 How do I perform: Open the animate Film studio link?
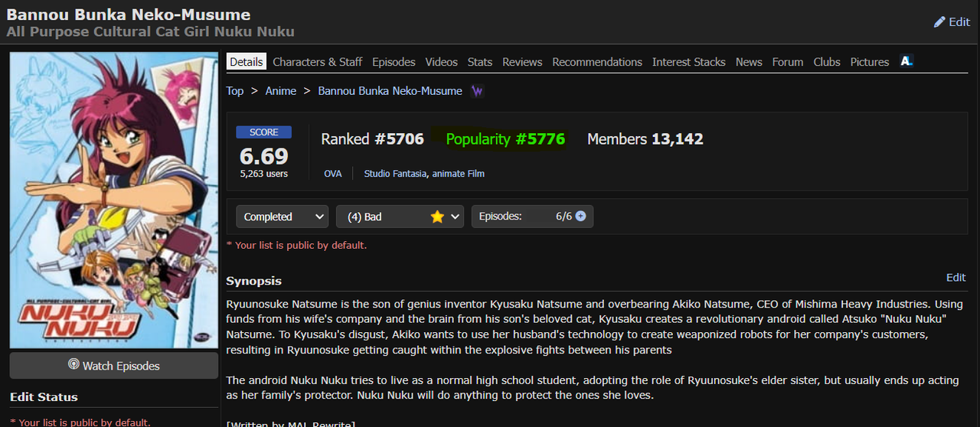(459, 174)
